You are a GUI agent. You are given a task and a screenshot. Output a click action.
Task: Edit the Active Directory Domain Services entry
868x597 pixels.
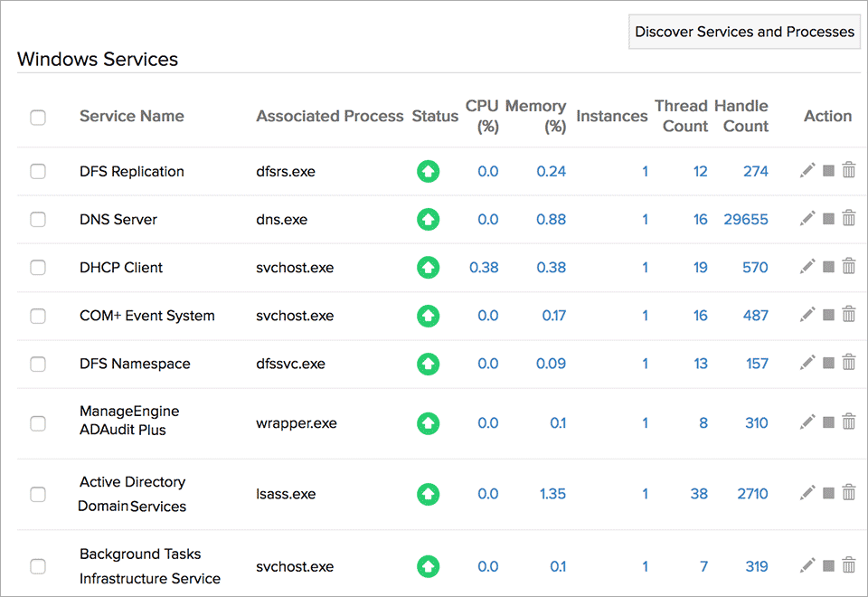(807, 493)
